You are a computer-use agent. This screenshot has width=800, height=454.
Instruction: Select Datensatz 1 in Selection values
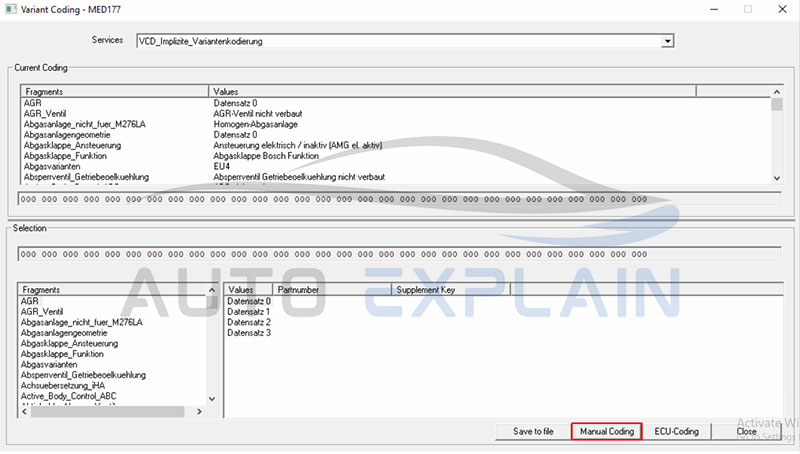249,312
